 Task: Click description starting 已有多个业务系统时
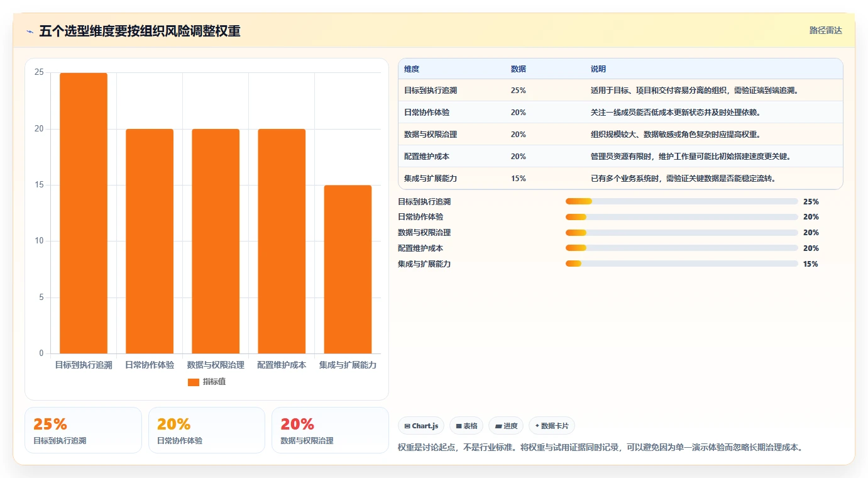tap(684, 179)
